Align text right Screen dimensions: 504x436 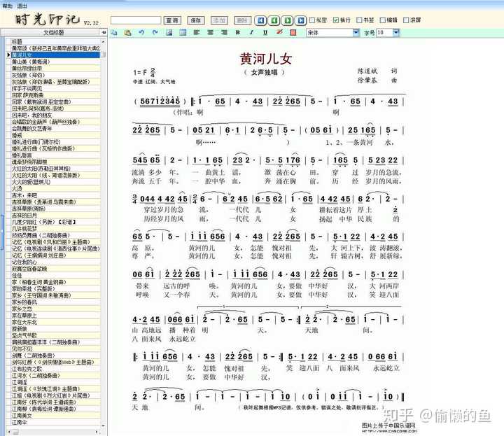tap(224, 32)
